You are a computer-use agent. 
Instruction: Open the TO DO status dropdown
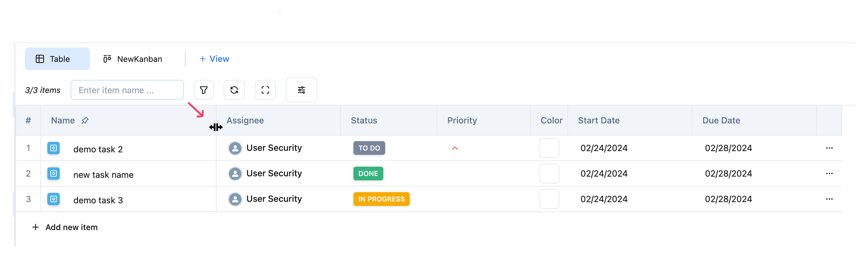tap(369, 148)
